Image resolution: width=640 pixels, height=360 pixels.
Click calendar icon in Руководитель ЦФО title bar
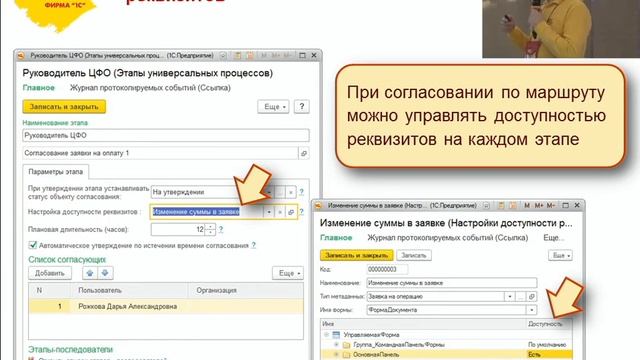(x=250, y=56)
